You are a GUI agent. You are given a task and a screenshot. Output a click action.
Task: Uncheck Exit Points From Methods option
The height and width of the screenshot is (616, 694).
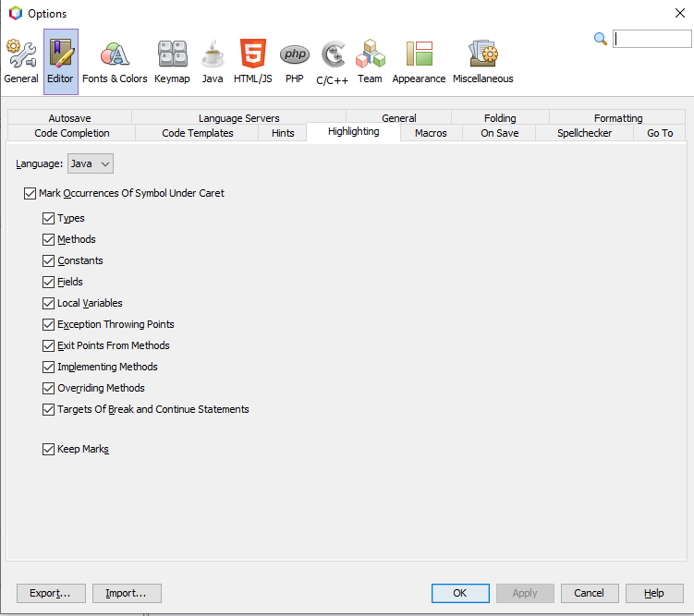click(x=49, y=346)
